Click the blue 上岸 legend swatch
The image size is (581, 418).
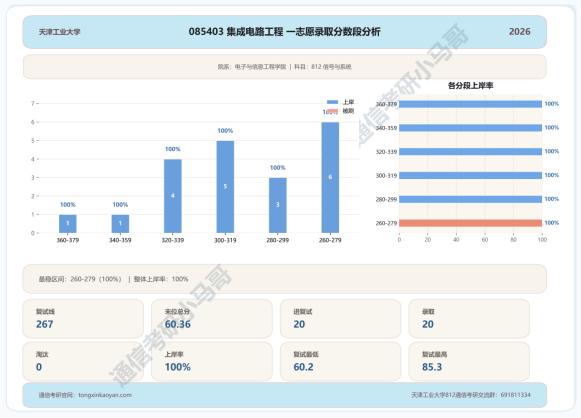(x=332, y=102)
